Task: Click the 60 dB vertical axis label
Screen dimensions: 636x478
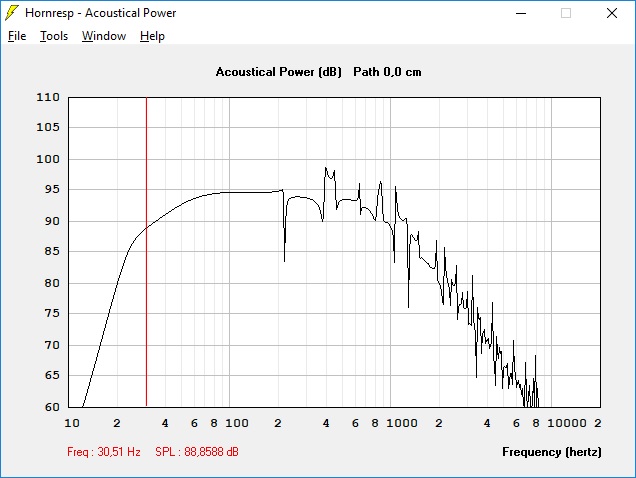Action: pos(52,407)
